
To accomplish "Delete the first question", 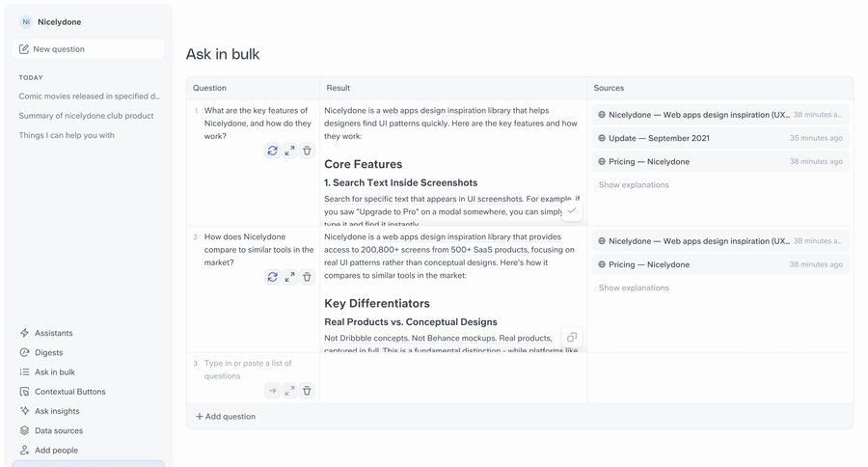I will 307,151.
